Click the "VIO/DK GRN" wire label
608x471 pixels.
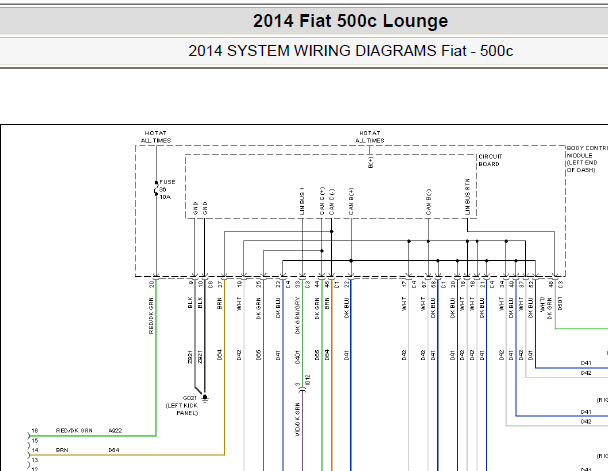pyautogui.click(x=297, y=419)
